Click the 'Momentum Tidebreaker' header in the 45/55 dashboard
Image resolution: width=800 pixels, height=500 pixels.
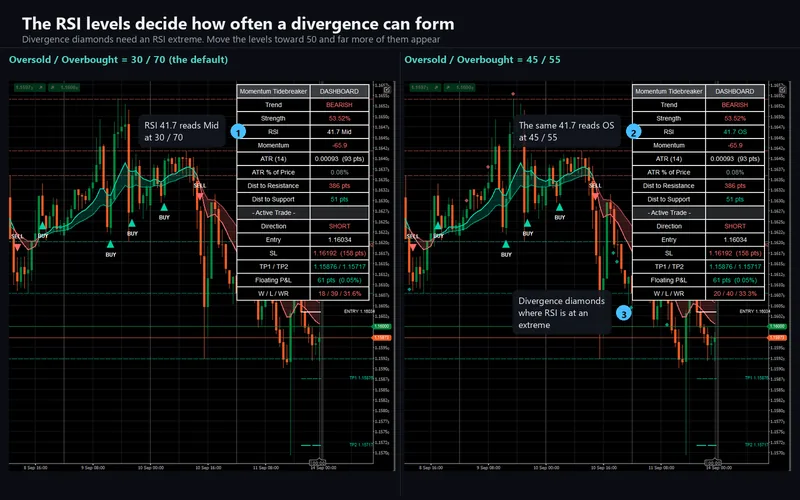click(669, 91)
